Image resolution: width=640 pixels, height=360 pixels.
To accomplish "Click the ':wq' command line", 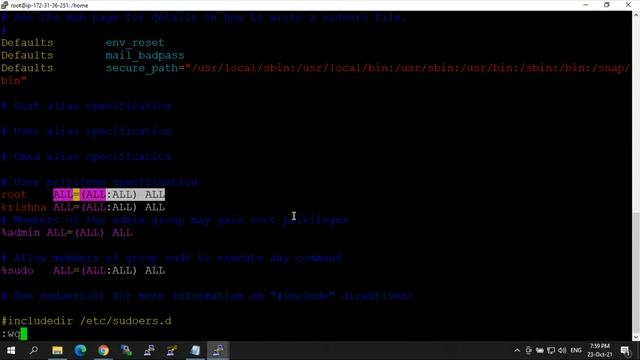I will [11, 334].
